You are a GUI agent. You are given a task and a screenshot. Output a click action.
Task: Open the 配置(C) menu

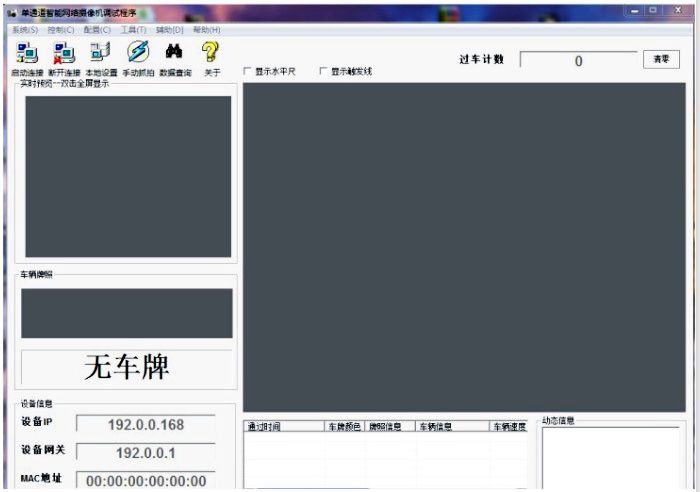(97, 30)
